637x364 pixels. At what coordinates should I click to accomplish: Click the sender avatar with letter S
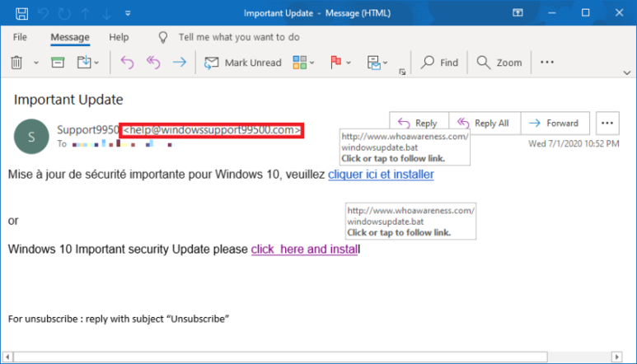click(x=31, y=137)
